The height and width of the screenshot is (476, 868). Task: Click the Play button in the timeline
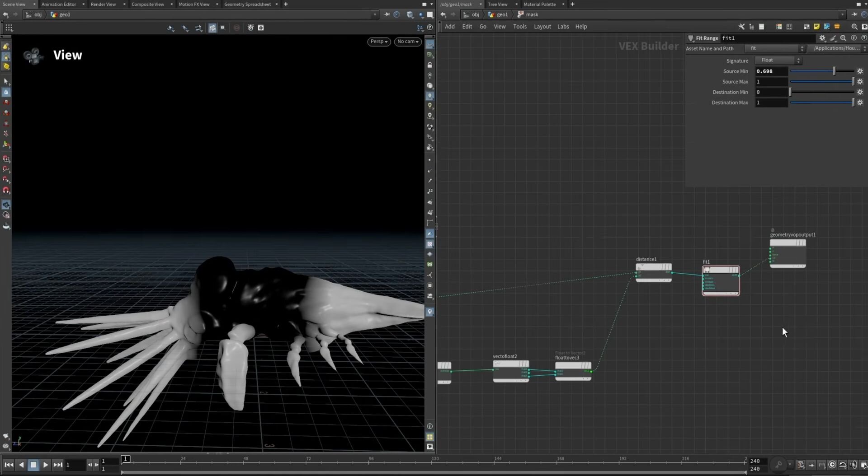(46, 465)
